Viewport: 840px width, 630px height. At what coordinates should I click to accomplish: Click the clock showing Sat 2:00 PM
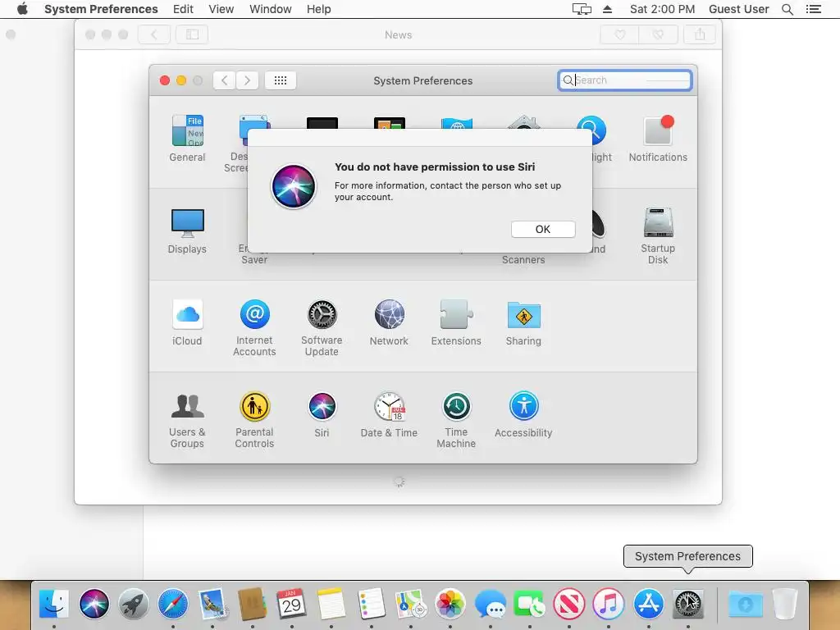[x=662, y=9]
